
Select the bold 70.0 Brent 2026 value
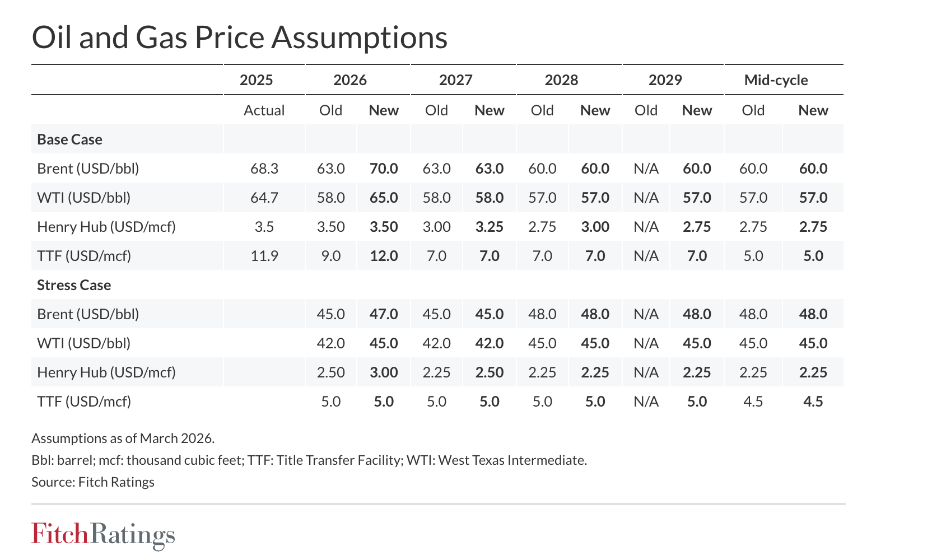(x=384, y=169)
